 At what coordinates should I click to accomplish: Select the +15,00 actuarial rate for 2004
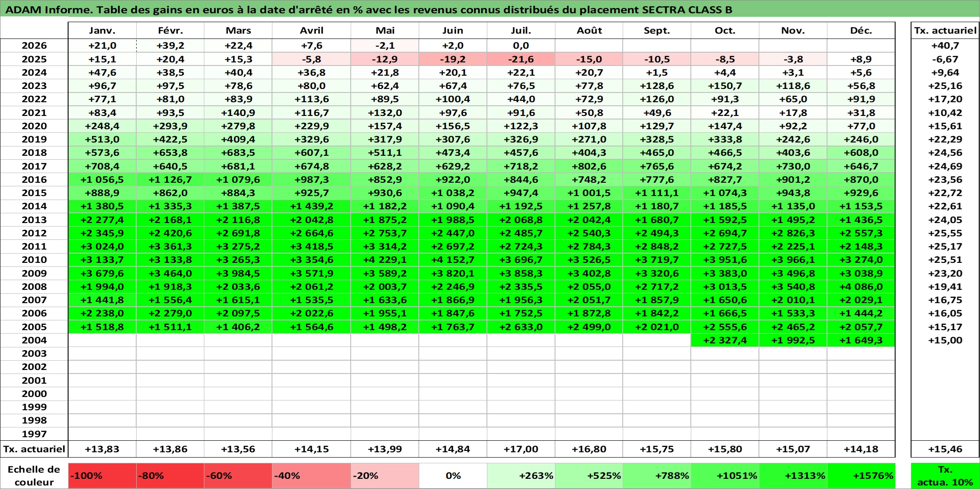pyautogui.click(x=945, y=340)
